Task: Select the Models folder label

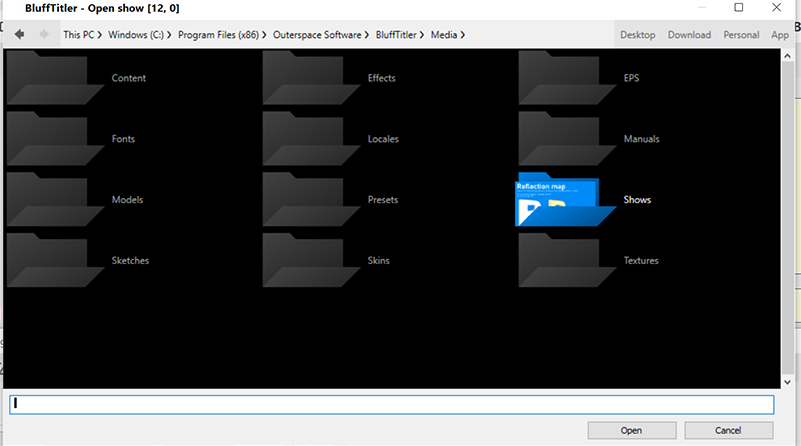Action: click(127, 200)
